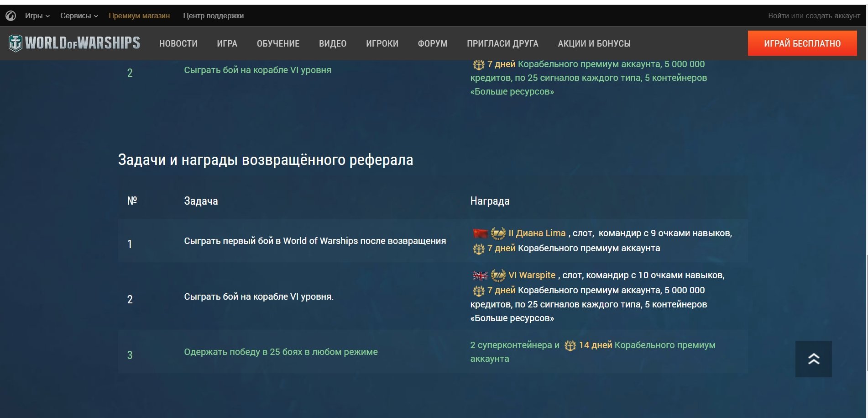Viewport: 868px width, 418px height.
Task: Click task text Сыграть бой на корабле VI уровня. in table
Action: pyautogui.click(x=259, y=296)
